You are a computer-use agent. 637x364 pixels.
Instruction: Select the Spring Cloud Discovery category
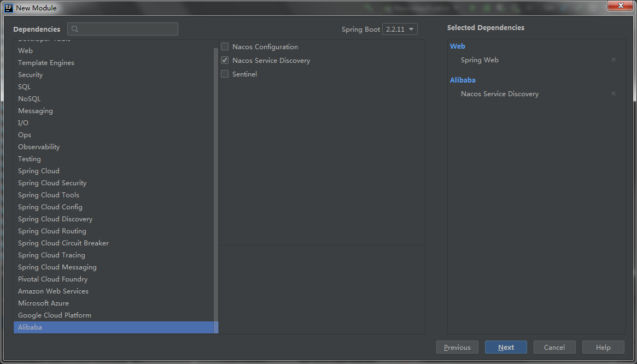114,219
